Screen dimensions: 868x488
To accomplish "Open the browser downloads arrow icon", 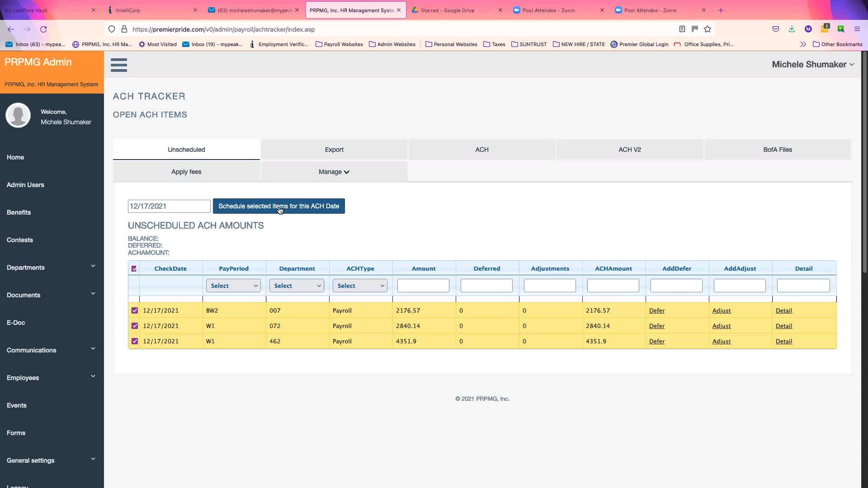I will coord(792,29).
